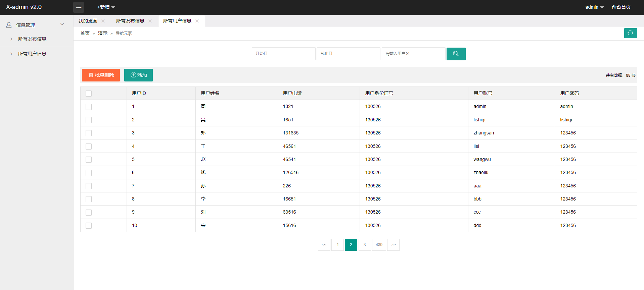Click the 截止日 end date field

click(x=349, y=54)
